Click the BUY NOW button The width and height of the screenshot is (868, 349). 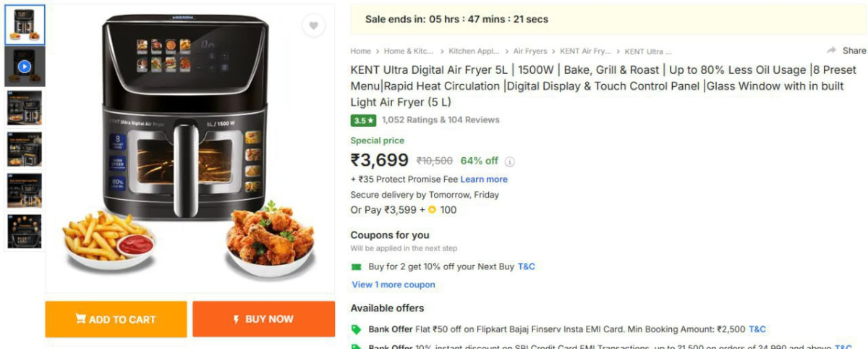(x=263, y=319)
